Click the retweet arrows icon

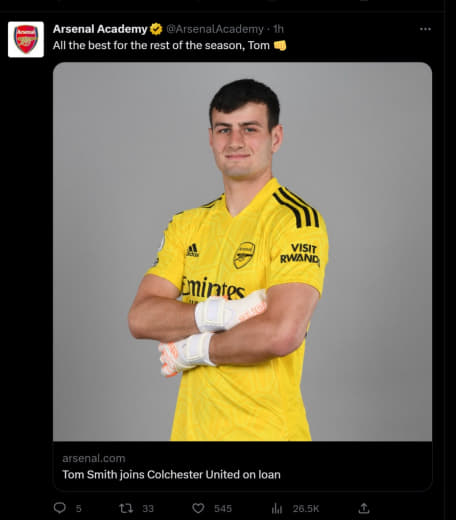(x=126, y=508)
